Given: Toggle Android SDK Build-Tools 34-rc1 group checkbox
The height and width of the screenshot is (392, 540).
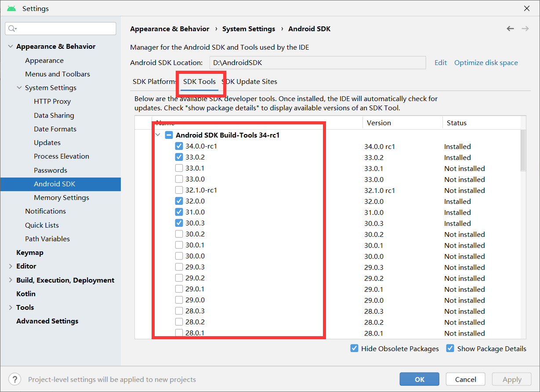Looking at the screenshot, I should coord(169,135).
